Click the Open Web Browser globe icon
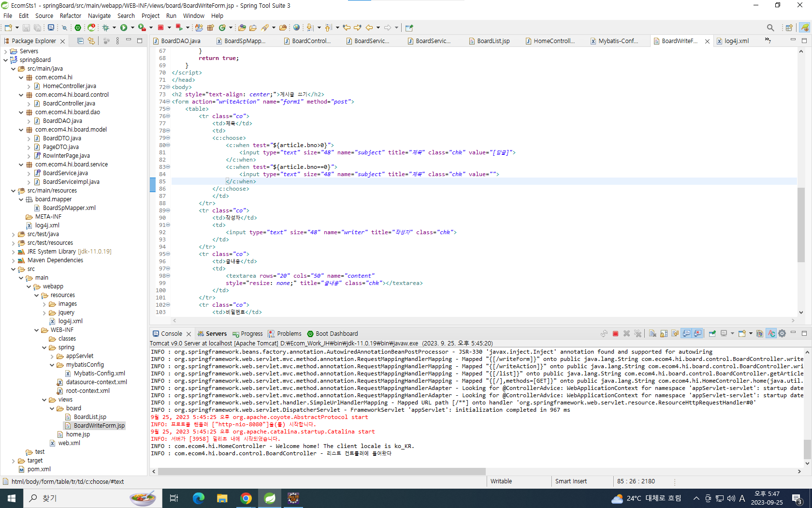This screenshot has height=508, width=812. [296, 28]
